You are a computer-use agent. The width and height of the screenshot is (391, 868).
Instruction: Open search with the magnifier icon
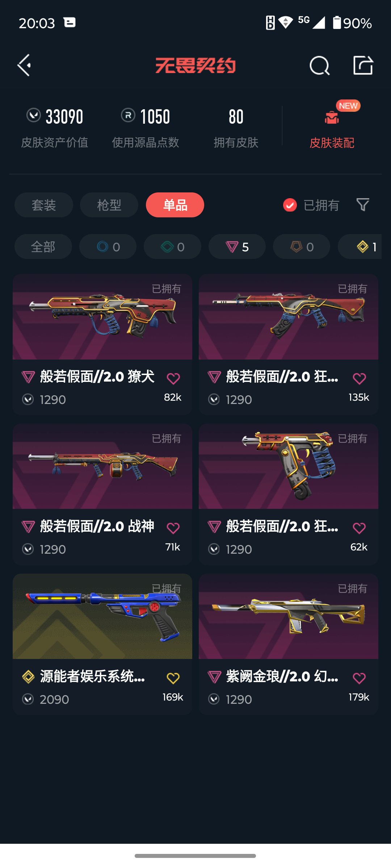coord(320,65)
